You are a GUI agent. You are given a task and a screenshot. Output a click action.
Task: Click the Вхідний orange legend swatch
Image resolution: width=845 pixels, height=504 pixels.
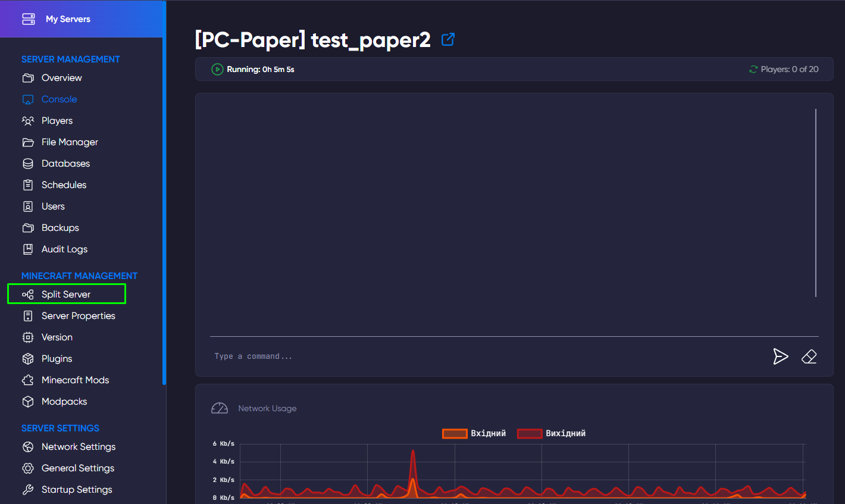[455, 433]
